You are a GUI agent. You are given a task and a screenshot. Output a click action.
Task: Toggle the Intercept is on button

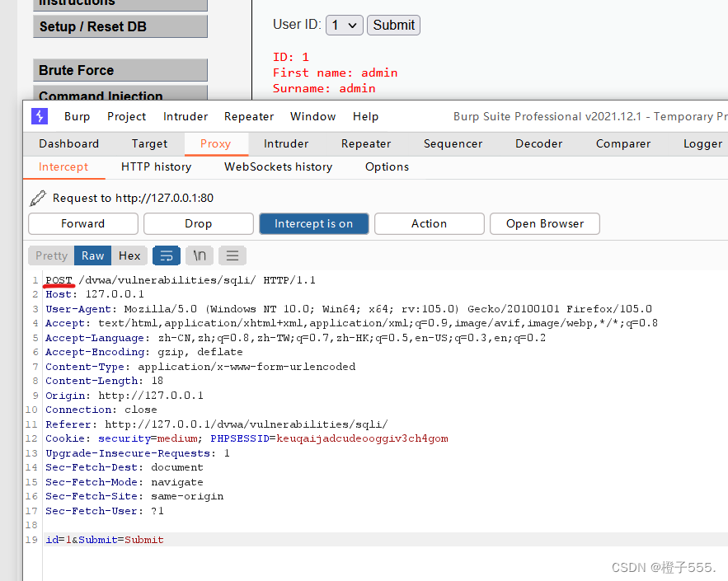[x=314, y=223]
